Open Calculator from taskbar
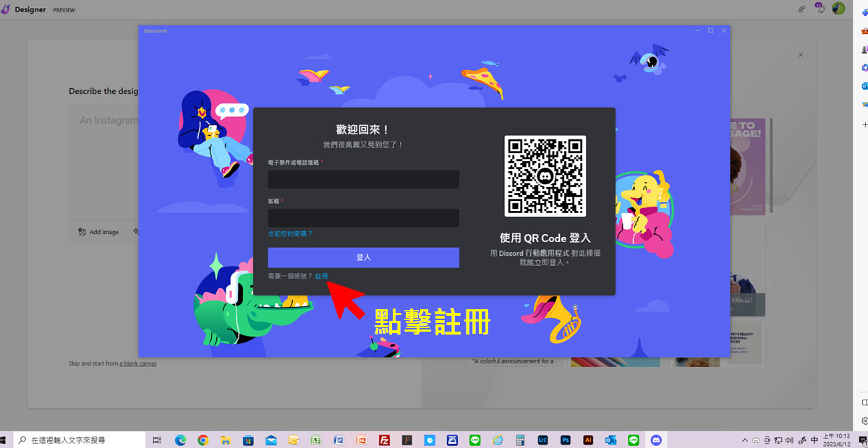868x448 pixels. (x=520, y=439)
